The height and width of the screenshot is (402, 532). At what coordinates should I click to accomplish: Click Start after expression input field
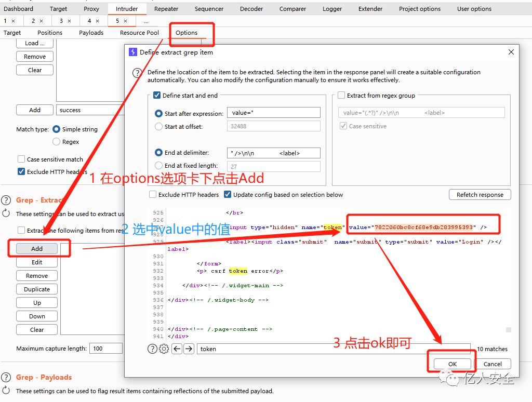point(273,113)
